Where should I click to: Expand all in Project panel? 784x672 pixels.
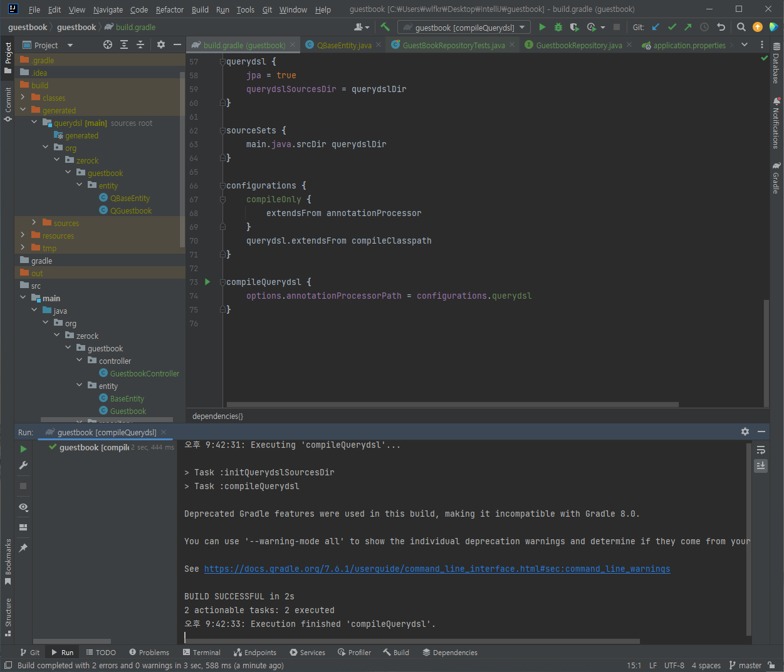pos(124,44)
